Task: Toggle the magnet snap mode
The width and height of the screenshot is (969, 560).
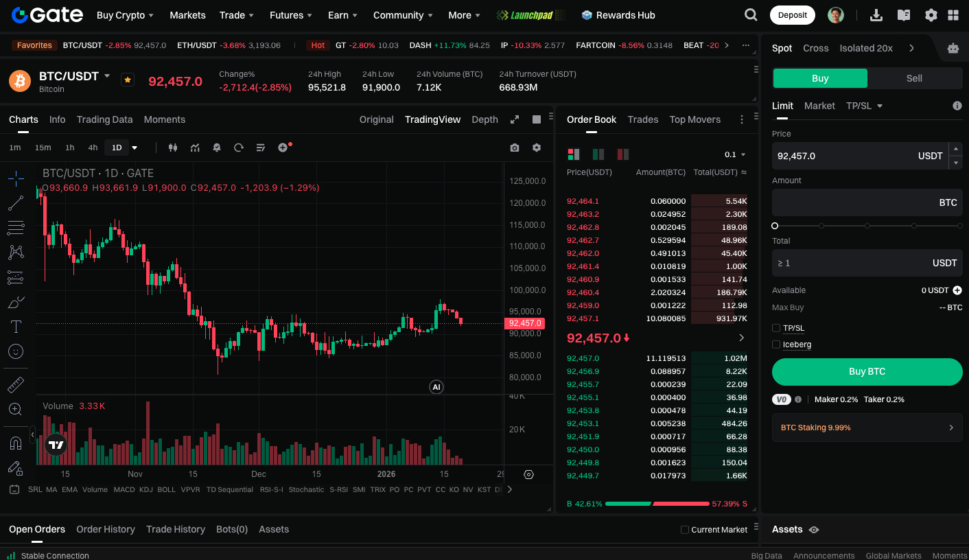Action: pyautogui.click(x=16, y=443)
